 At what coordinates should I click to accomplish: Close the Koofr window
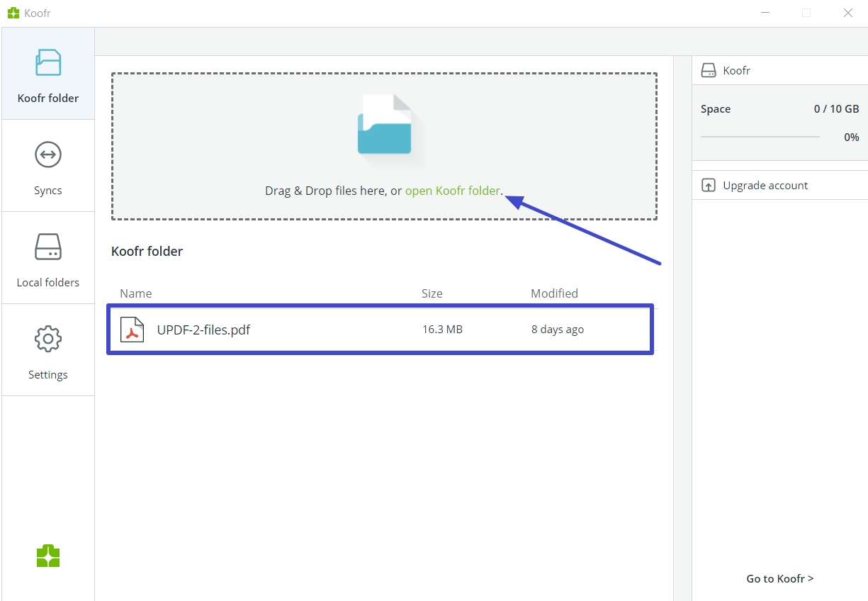pyautogui.click(x=847, y=13)
